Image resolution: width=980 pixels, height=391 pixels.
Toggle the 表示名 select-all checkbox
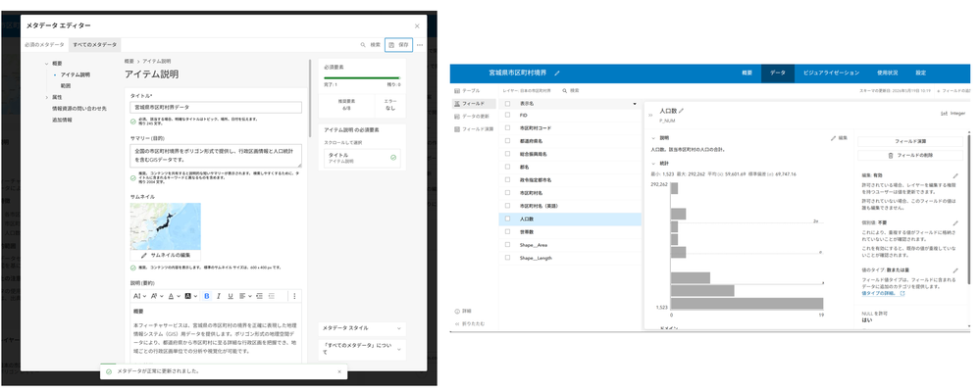tap(507, 104)
